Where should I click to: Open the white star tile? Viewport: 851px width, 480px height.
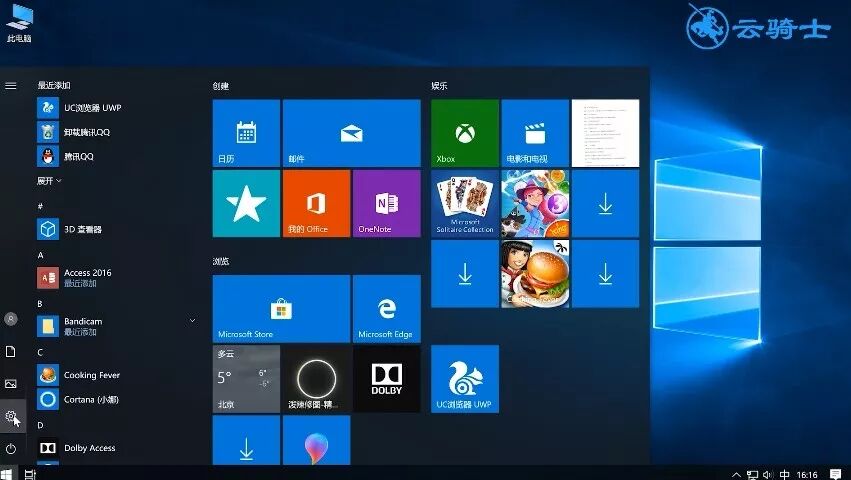tap(246, 204)
